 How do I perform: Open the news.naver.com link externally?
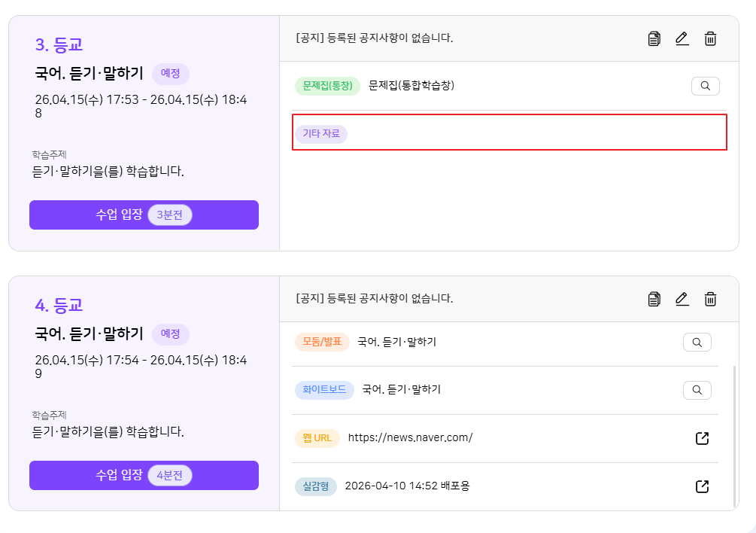(702, 438)
